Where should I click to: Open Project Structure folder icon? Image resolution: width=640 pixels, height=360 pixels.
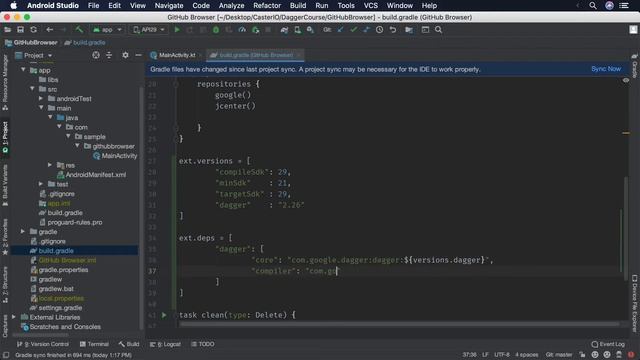pos(409,30)
